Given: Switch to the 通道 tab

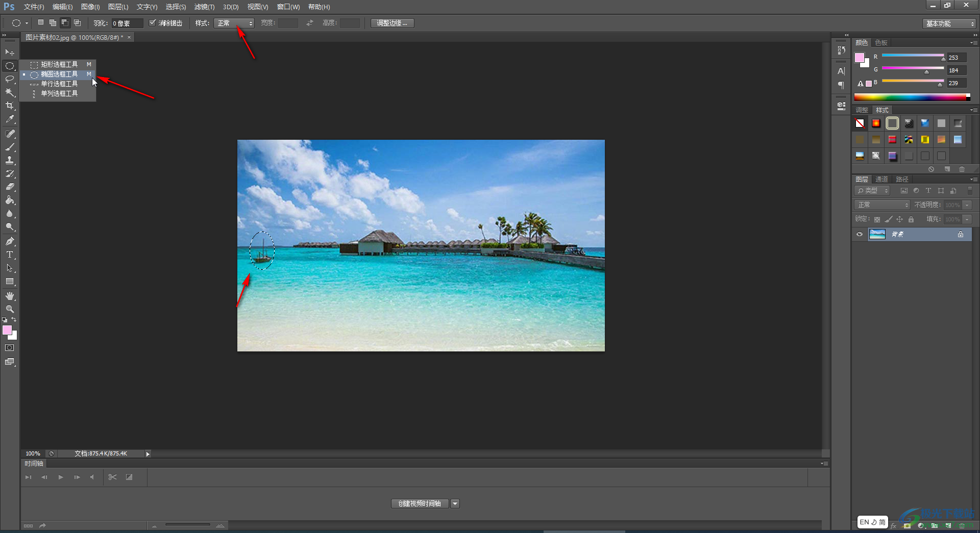Looking at the screenshot, I should coord(881,180).
